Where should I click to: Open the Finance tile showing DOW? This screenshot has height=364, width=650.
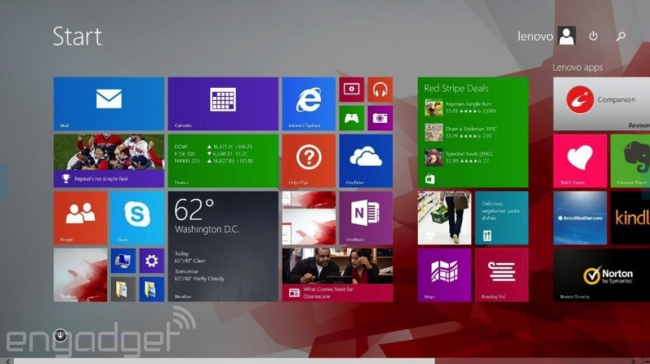pyautogui.click(x=223, y=161)
